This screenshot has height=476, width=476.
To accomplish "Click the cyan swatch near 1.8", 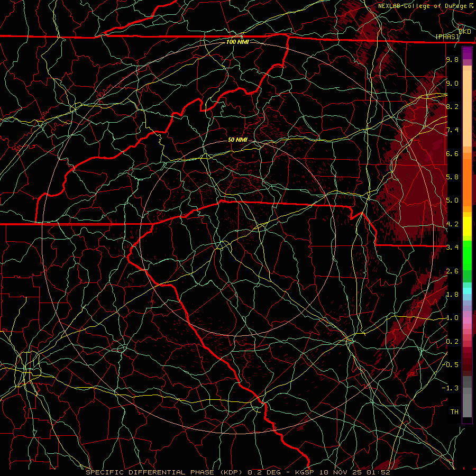I will point(467,291).
